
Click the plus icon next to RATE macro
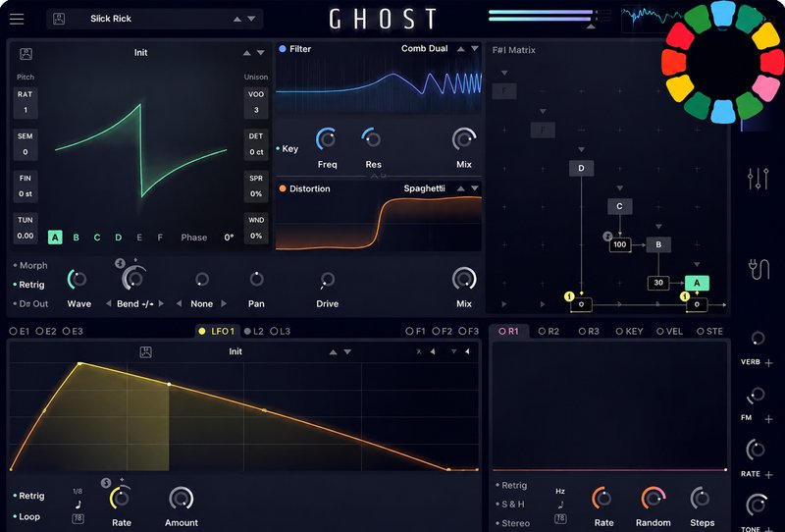pos(769,474)
